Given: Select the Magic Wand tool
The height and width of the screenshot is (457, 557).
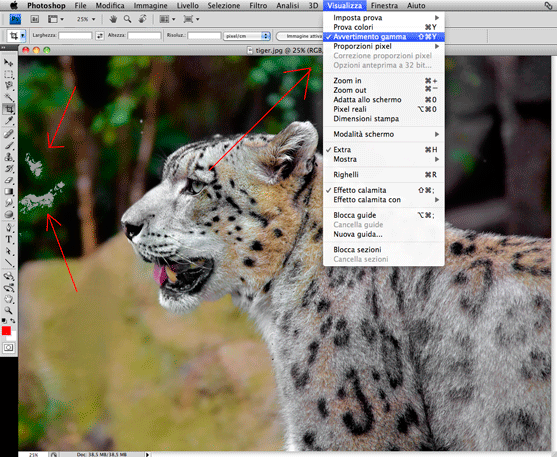Looking at the screenshot, I should (9, 97).
